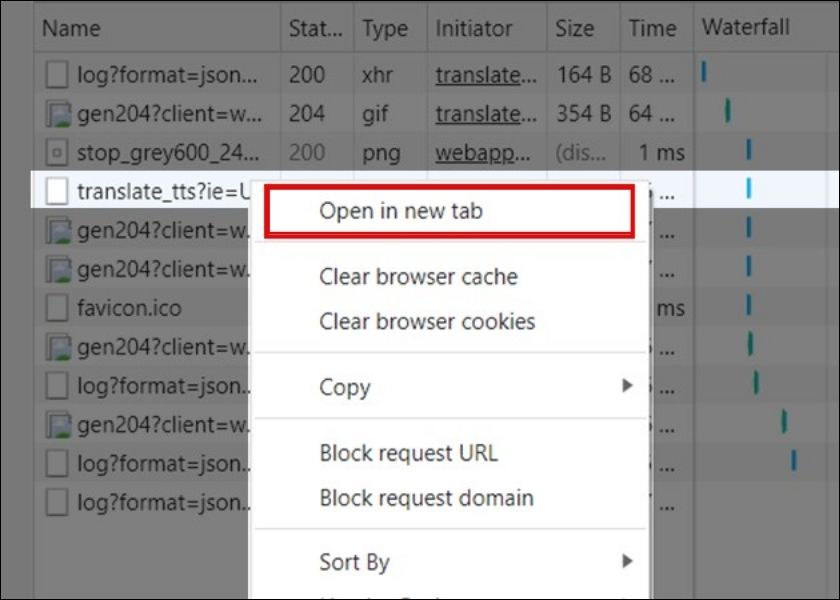This screenshot has height=600, width=840.
Task: Choose Clear browser cookies
Action: click(427, 322)
